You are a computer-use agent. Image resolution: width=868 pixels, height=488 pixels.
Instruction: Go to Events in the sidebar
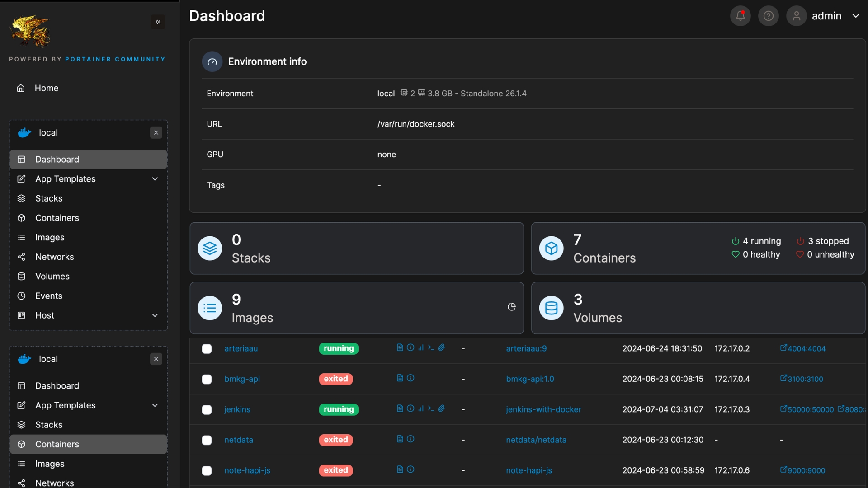[49, 296]
